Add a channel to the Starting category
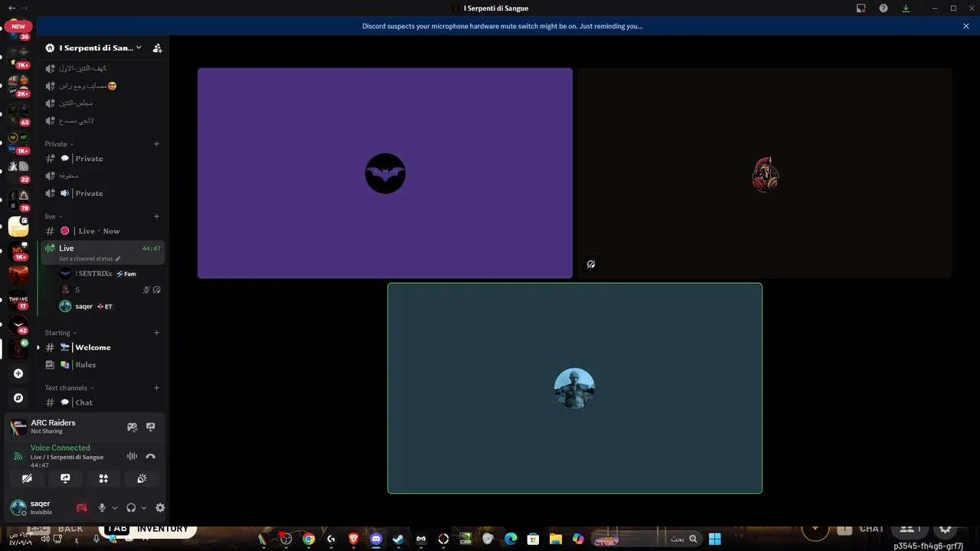Screen dimensions: 980x551 (157, 333)
